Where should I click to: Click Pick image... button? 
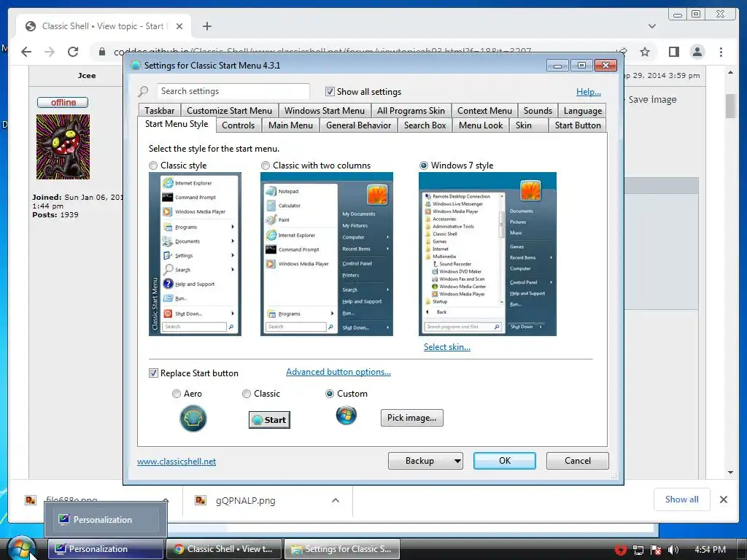pos(411,418)
